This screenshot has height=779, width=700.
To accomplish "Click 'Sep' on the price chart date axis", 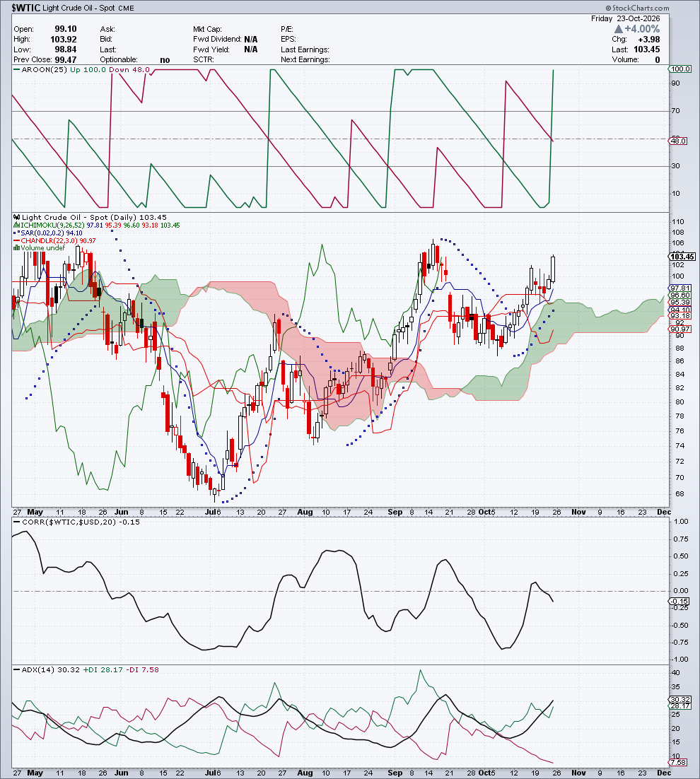I will pyautogui.click(x=395, y=512).
